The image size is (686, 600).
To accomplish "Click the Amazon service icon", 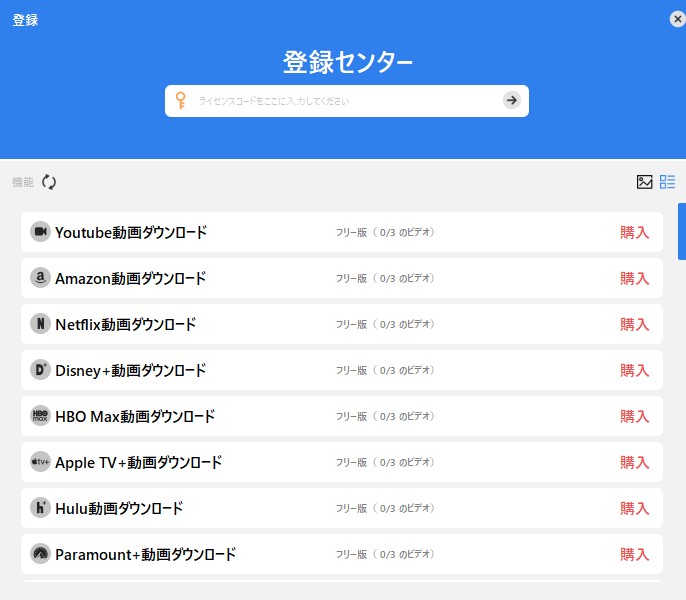I will click(x=40, y=277).
